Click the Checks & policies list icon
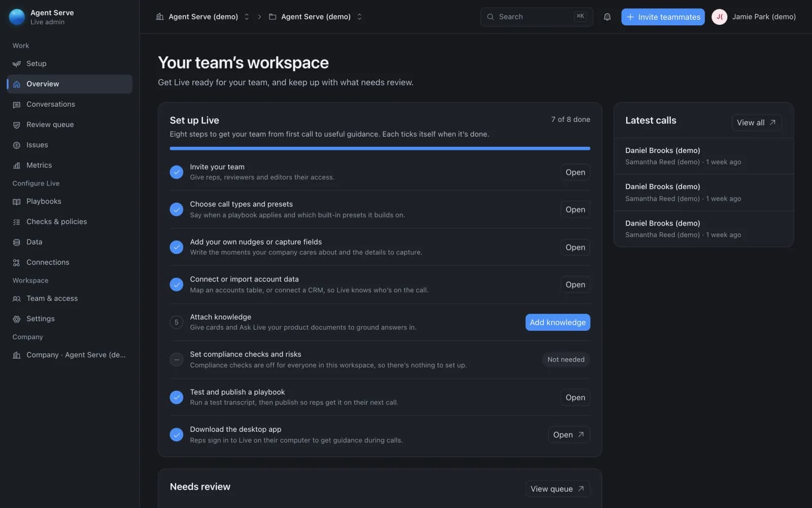Image resolution: width=812 pixels, height=508 pixels. pos(17,221)
